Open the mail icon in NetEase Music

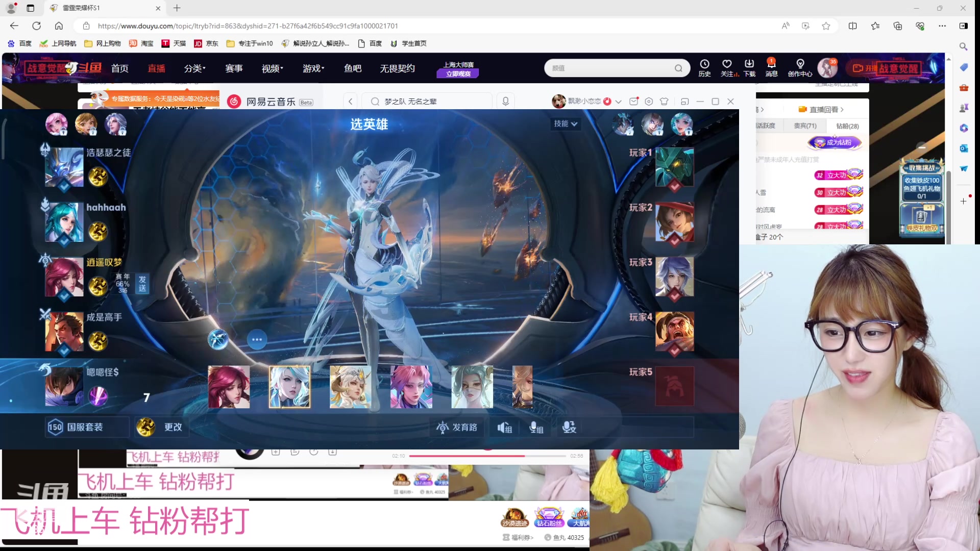coord(633,102)
